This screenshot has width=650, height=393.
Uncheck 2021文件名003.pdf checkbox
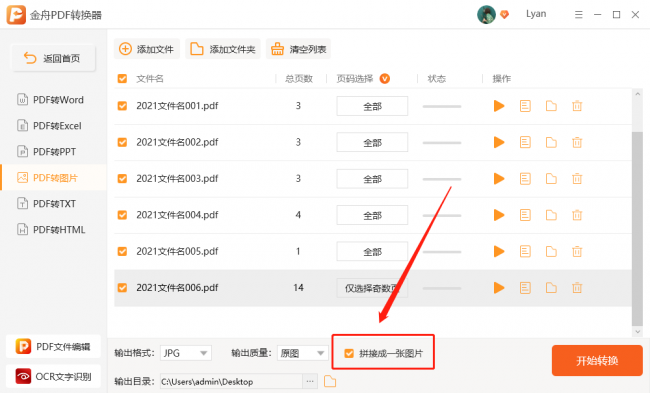tap(122, 179)
